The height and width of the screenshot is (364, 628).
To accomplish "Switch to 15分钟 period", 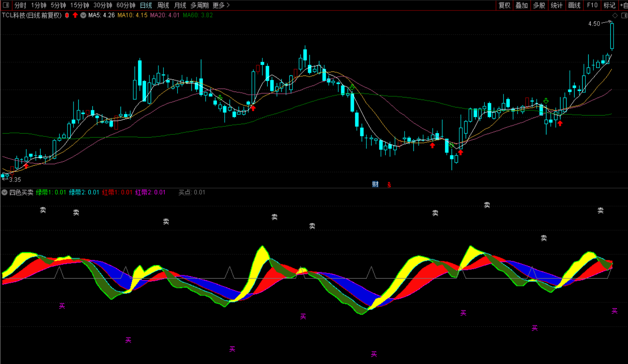I will tap(80, 5).
